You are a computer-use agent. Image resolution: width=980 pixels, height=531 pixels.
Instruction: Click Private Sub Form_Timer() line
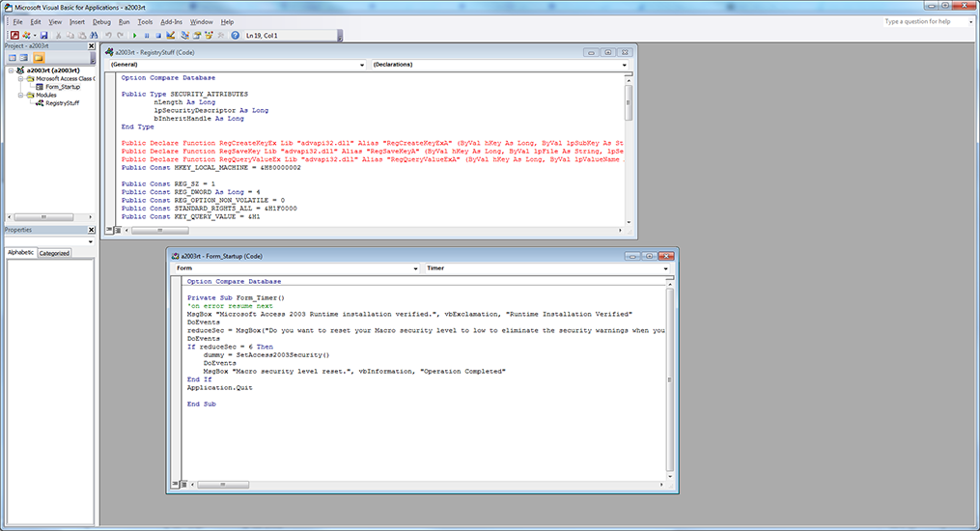236,298
